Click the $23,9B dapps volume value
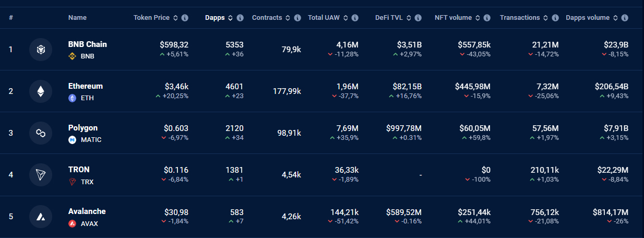This screenshot has width=644, height=238. tap(616, 45)
